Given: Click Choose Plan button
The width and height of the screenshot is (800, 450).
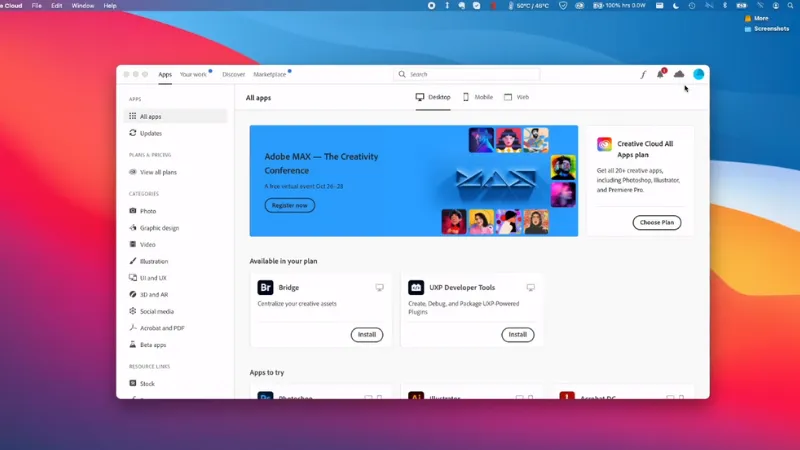Looking at the screenshot, I should tap(657, 222).
